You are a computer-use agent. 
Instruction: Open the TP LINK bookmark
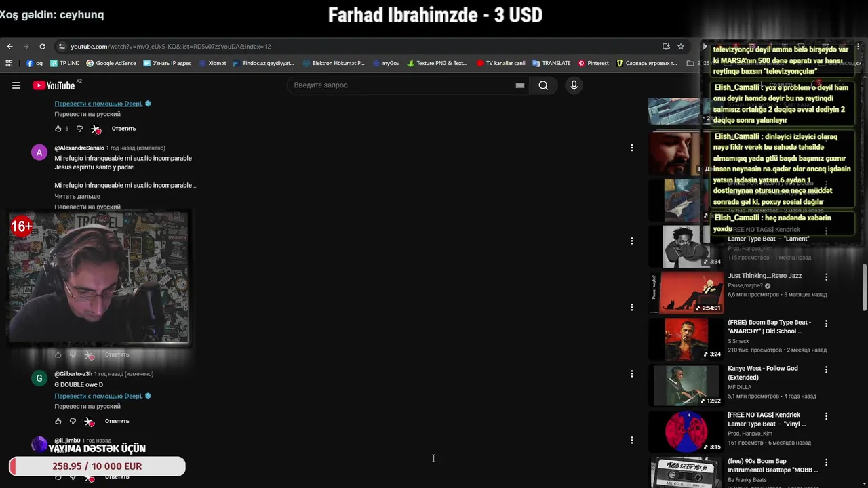pos(64,63)
